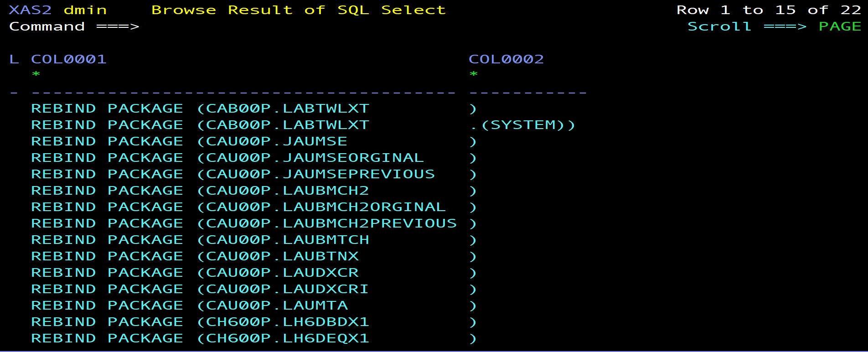Click the COL0002 column header
Screen dimensions: 868x352
[506, 59]
